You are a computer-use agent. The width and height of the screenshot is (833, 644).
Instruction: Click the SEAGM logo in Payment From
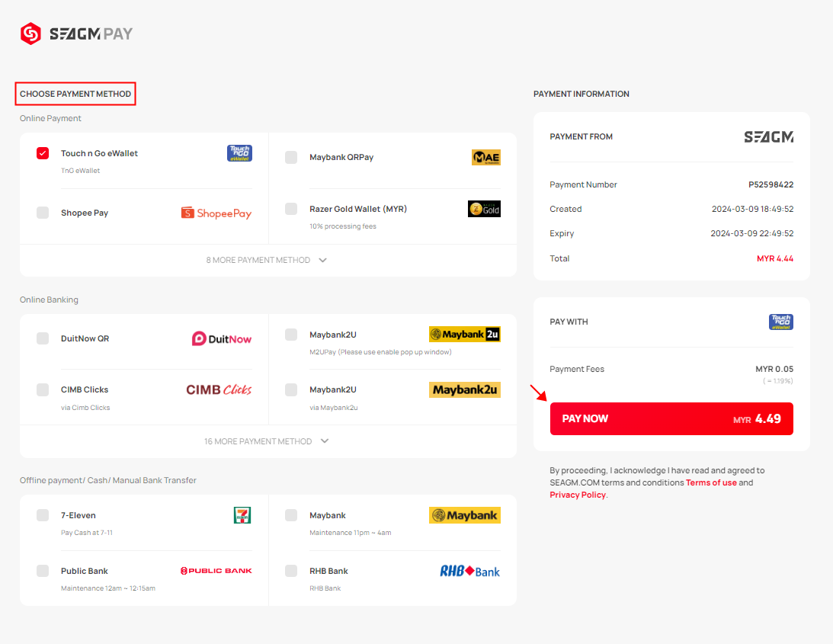769,137
